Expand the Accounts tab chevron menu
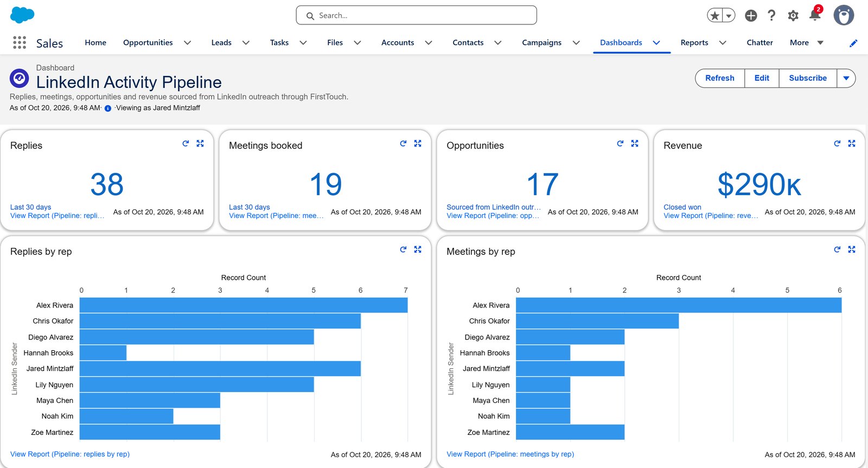Viewport: 868px width, 468px height. point(429,43)
